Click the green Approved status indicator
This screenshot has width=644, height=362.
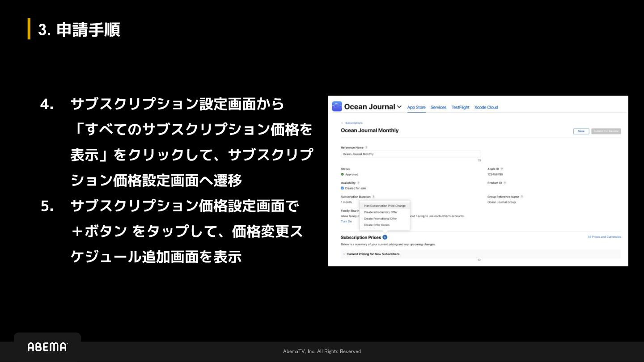343,174
